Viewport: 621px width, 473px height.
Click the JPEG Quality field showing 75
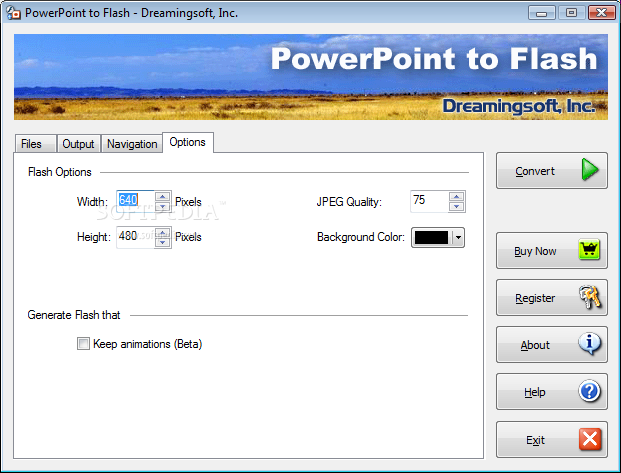(430, 201)
